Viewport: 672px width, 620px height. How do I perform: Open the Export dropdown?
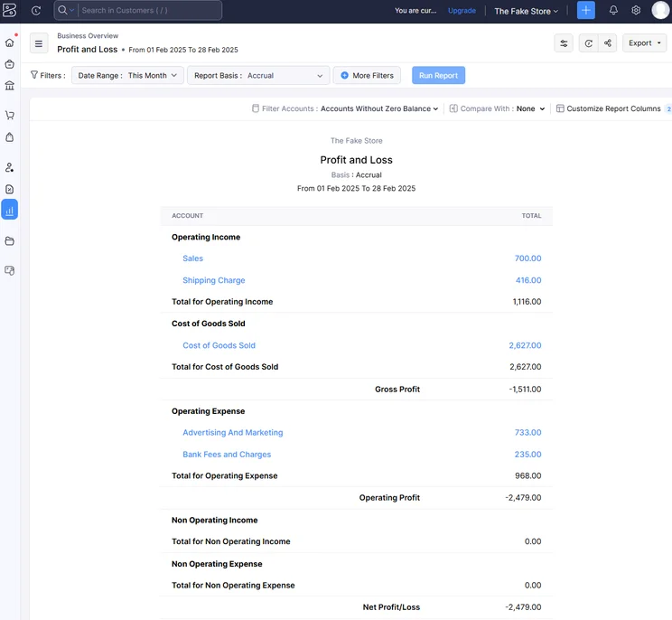[x=644, y=42]
